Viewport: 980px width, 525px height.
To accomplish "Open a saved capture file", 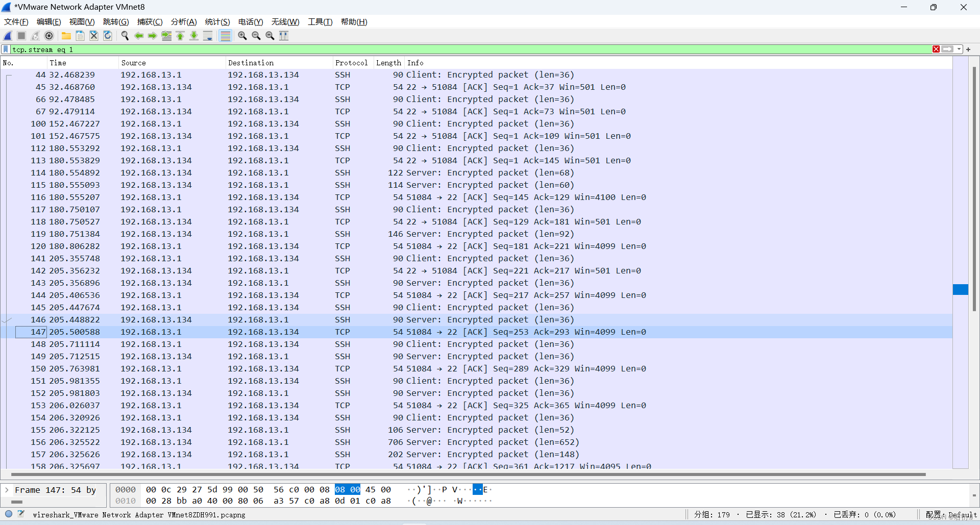I will coord(66,36).
